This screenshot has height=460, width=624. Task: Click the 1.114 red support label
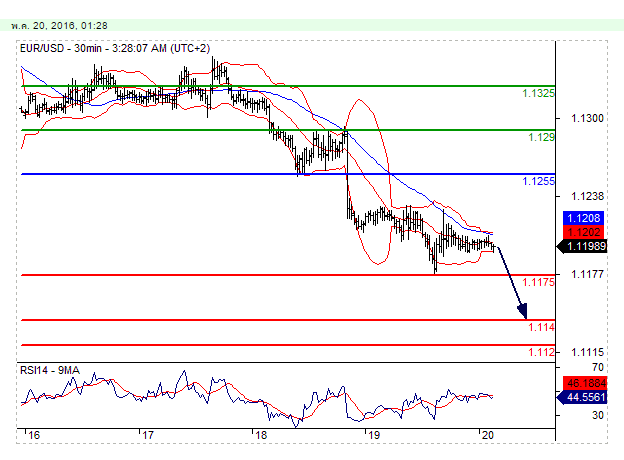point(541,327)
